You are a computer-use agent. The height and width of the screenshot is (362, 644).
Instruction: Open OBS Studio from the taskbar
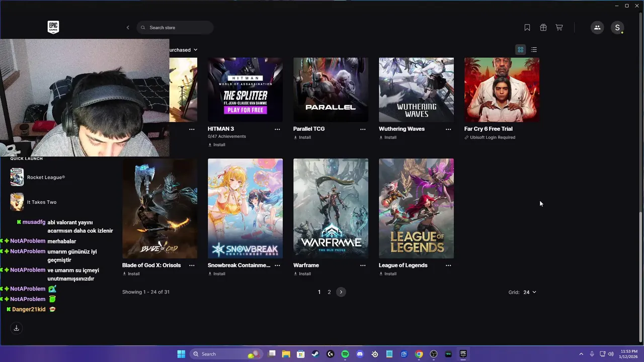pyautogui.click(x=434, y=354)
